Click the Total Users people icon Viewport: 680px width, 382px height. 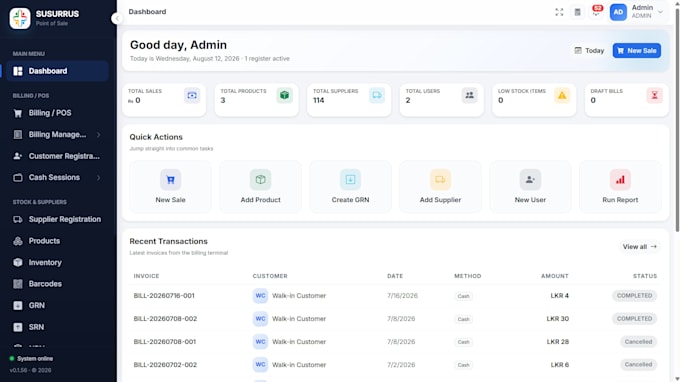click(469, 95)
